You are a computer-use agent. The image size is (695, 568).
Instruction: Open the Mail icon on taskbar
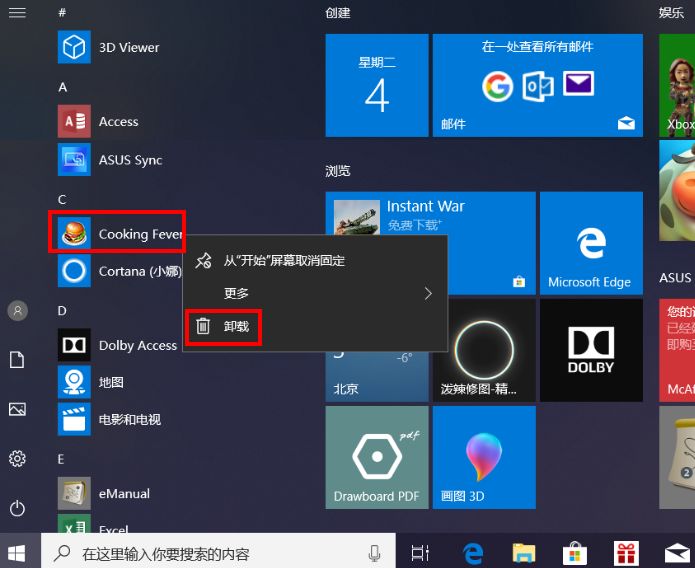click(x=677, y=554)
